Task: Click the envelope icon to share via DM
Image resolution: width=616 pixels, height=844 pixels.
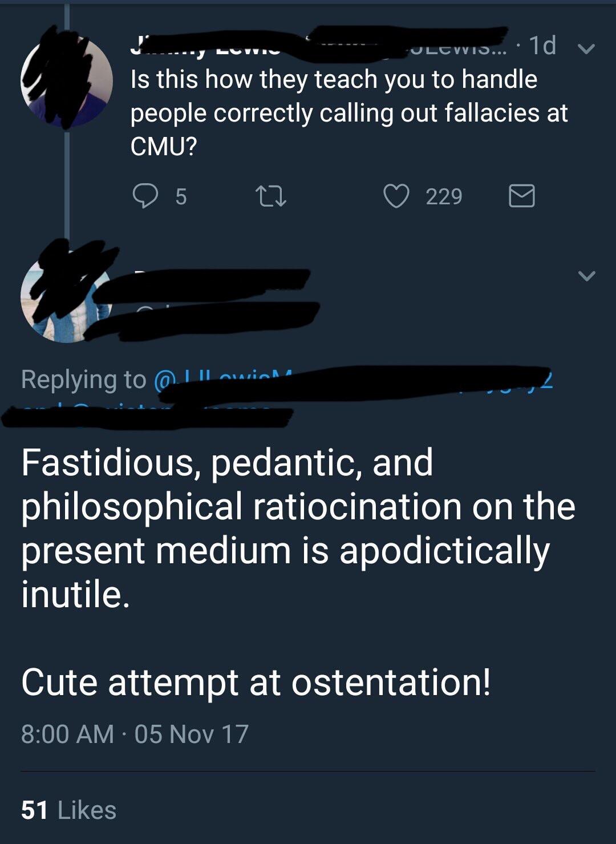Action: coord(521,197)
